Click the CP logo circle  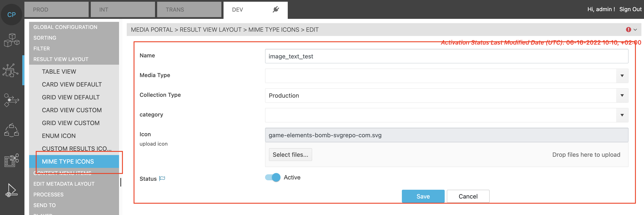coord(12,15)
